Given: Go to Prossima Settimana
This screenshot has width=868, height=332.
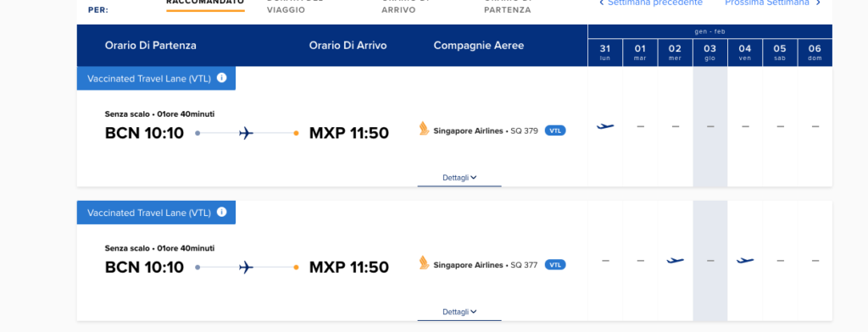Looking at the screenshot, I should 773,3.
